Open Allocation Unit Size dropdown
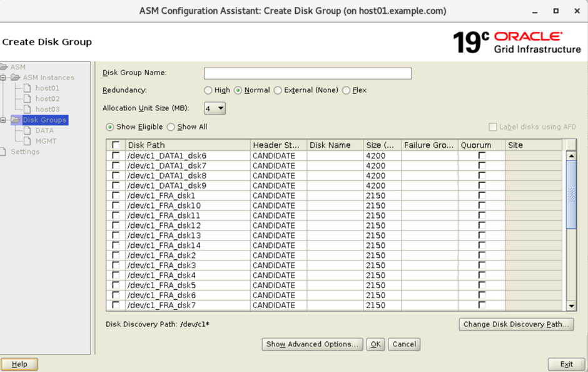 215,108
